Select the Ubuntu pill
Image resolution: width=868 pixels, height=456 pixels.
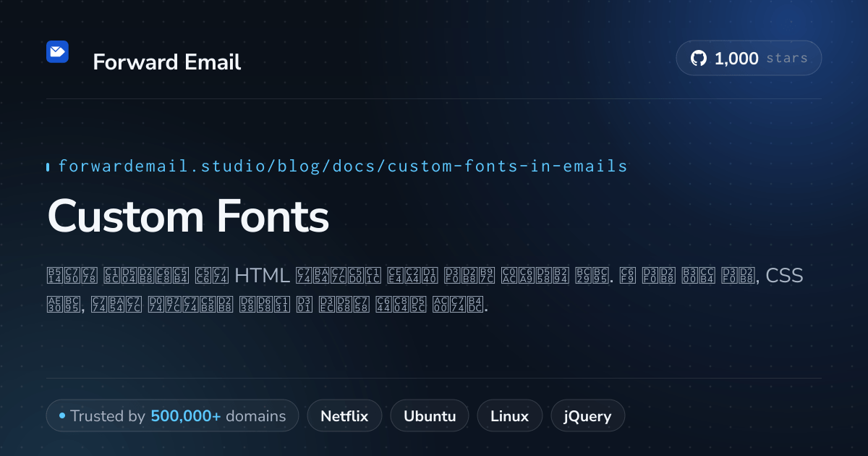coord(430,416)
